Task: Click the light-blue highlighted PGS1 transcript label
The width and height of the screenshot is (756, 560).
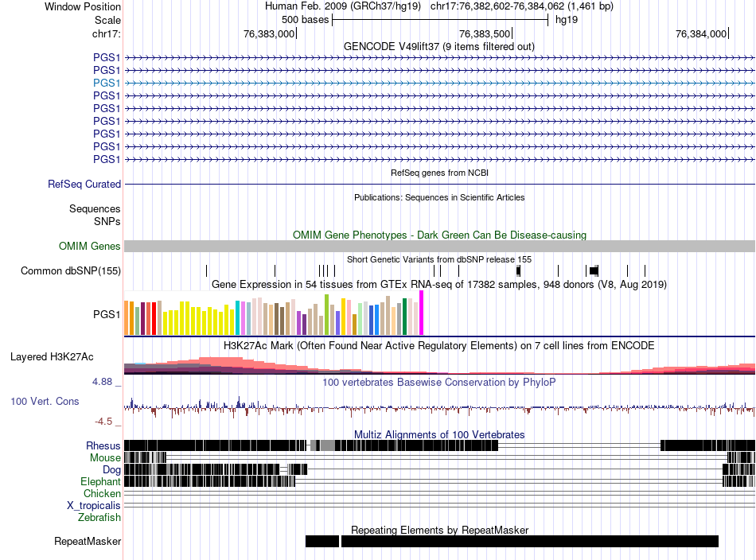Action: pyautogui.click(x=107, y=83)
